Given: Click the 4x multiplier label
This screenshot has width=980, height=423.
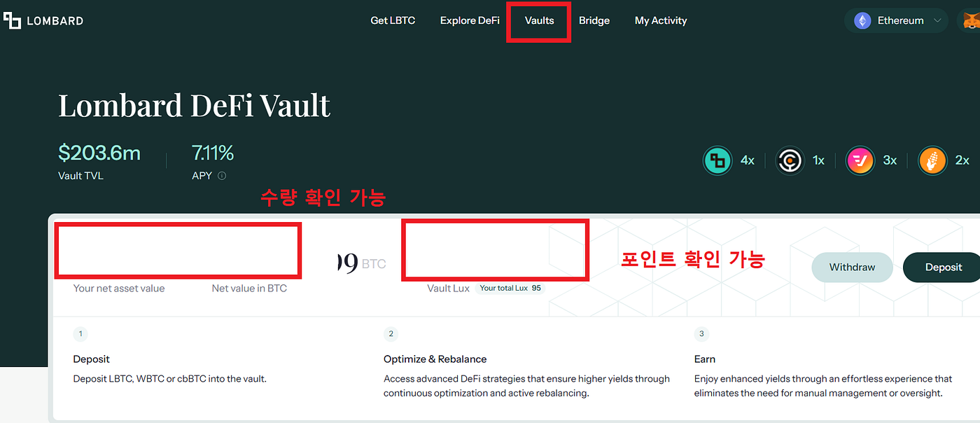Looking at the screenshot, I should point(748,160).
